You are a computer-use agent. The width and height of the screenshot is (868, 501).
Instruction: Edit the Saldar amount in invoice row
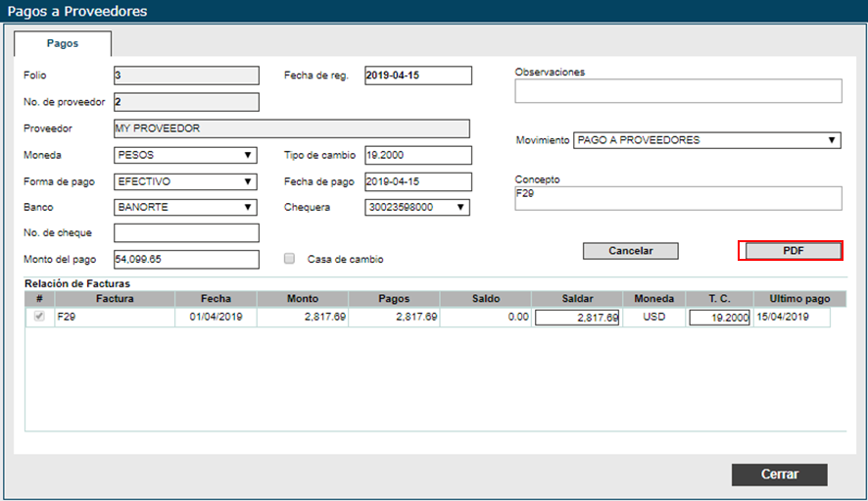577,318
